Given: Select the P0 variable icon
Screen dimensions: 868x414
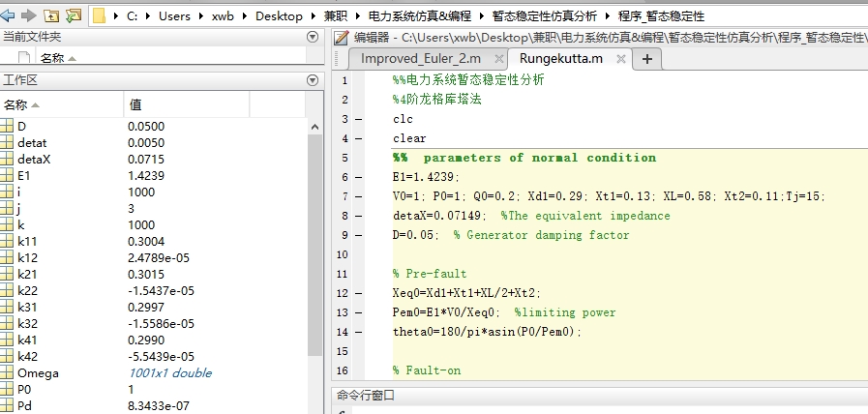Looking at the screenshot, I should click(6, 389).
